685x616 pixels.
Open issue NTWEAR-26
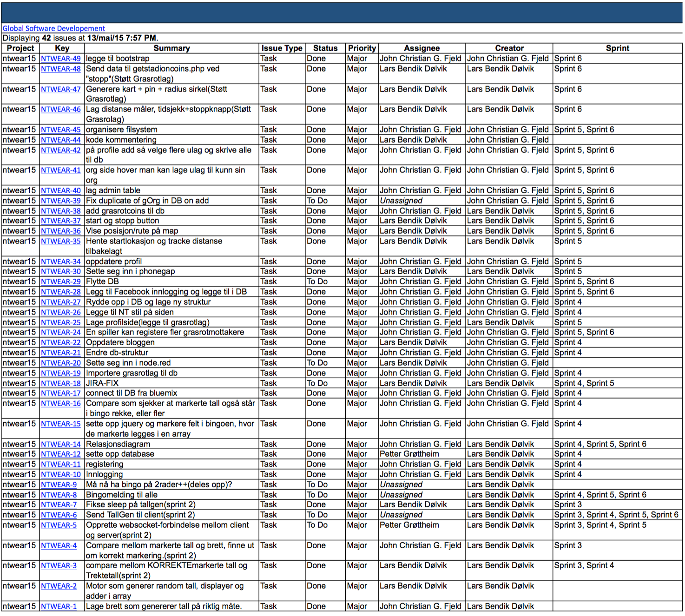tap(61, 312)
